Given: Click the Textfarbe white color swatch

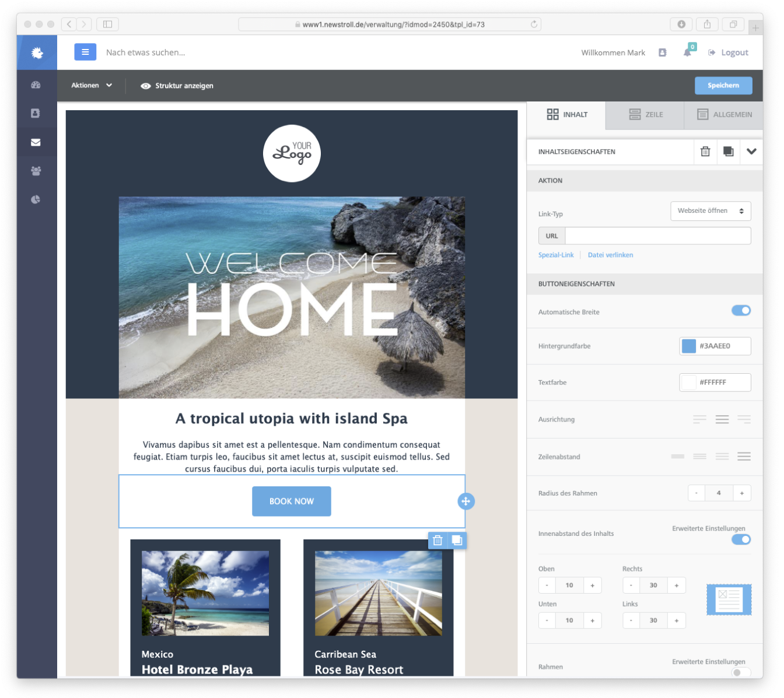Looking at the screenshot, I should point(689,383).
